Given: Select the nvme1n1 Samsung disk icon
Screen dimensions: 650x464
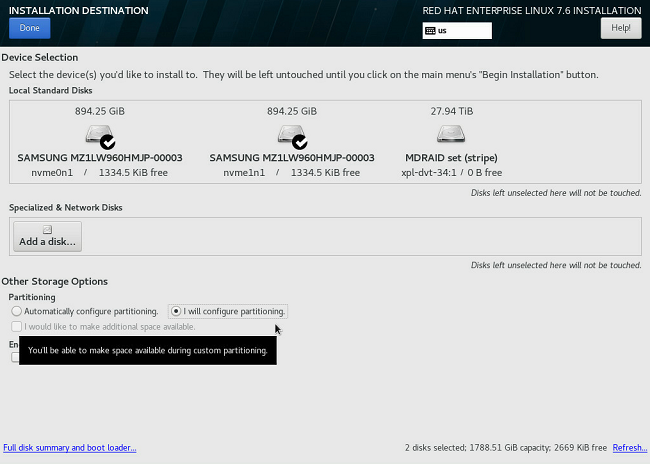Looking at the screenshot, I should pyautogui.click(x=290, y=134).
